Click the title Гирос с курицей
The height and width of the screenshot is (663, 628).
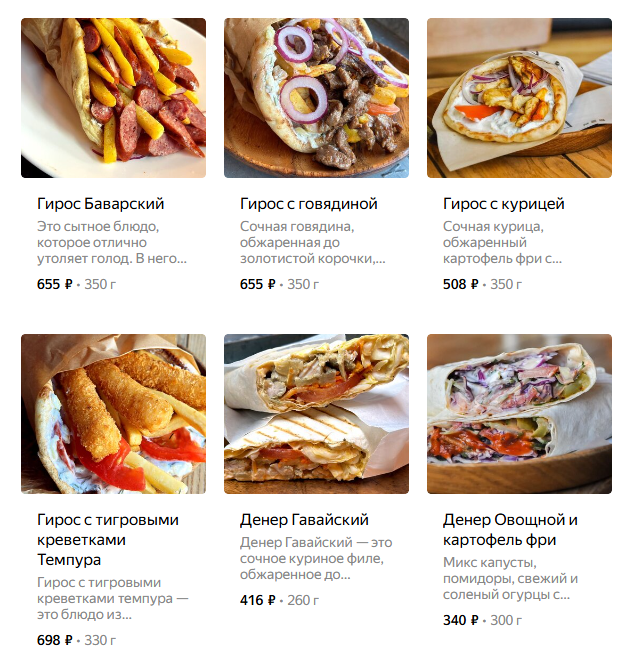click(504, 204)
